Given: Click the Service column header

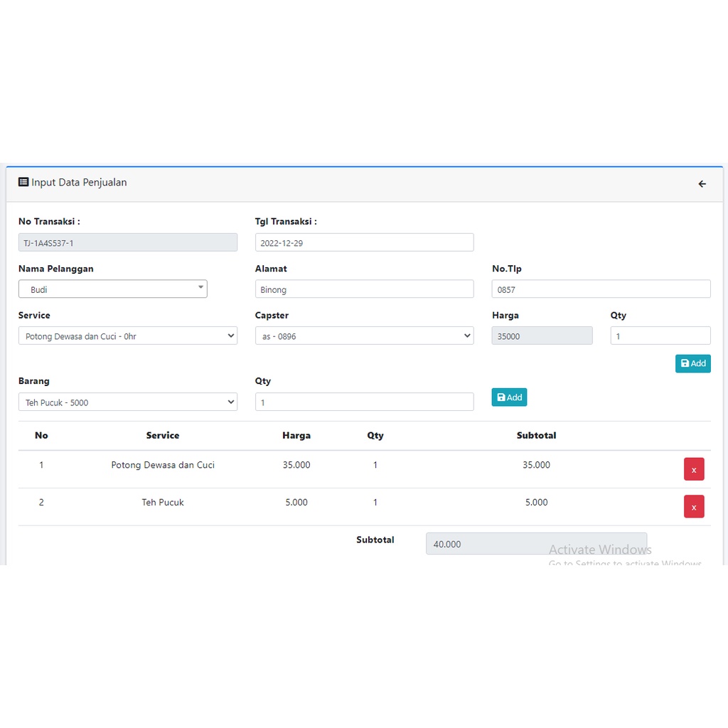Looking at the screenshot, I should point(163,436).
